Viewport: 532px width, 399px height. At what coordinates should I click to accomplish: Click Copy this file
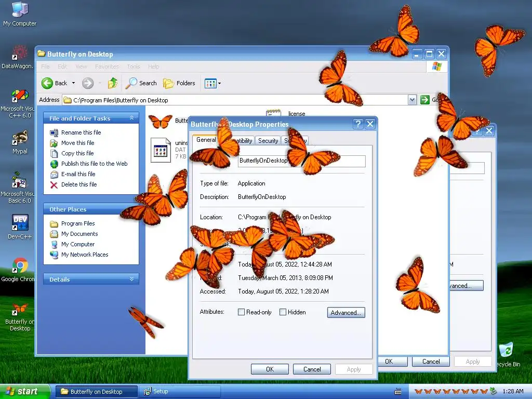77,153
